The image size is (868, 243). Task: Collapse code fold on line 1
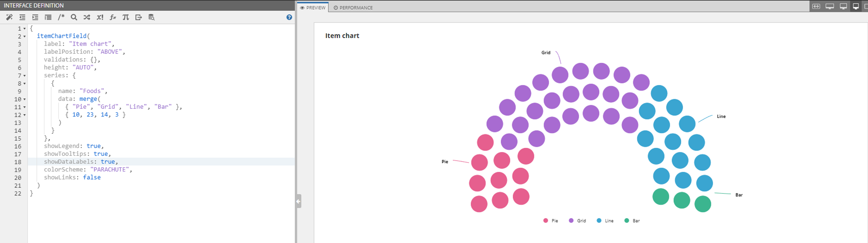25,29
